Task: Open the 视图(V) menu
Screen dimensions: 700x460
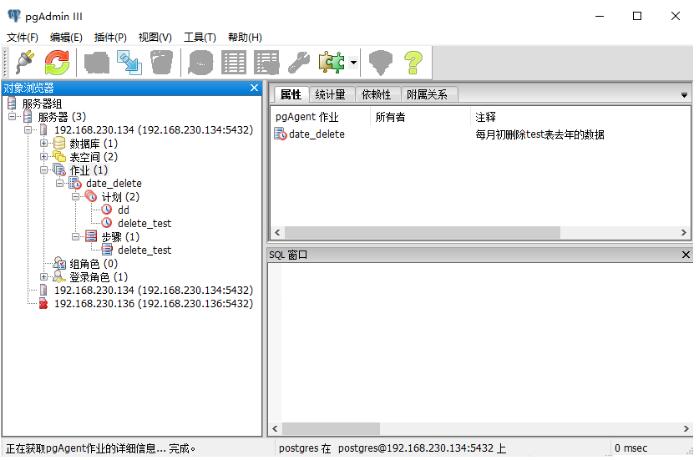Action: 155,38
